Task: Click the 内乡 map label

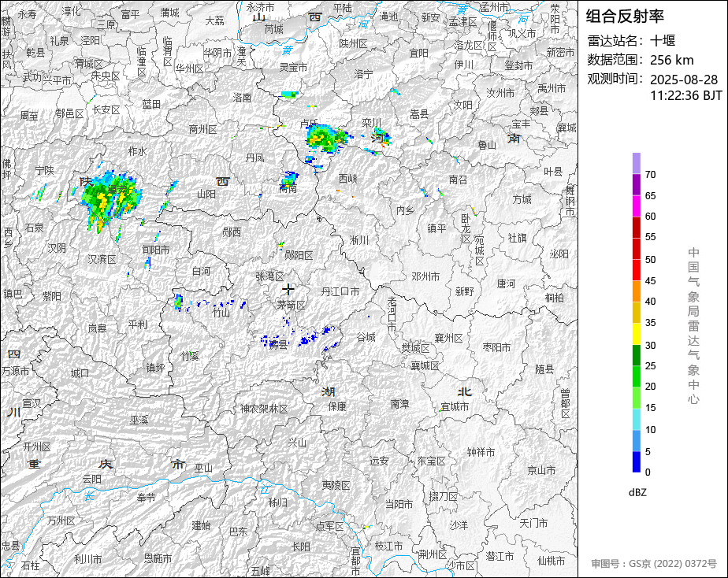Action: click(405, 210)
